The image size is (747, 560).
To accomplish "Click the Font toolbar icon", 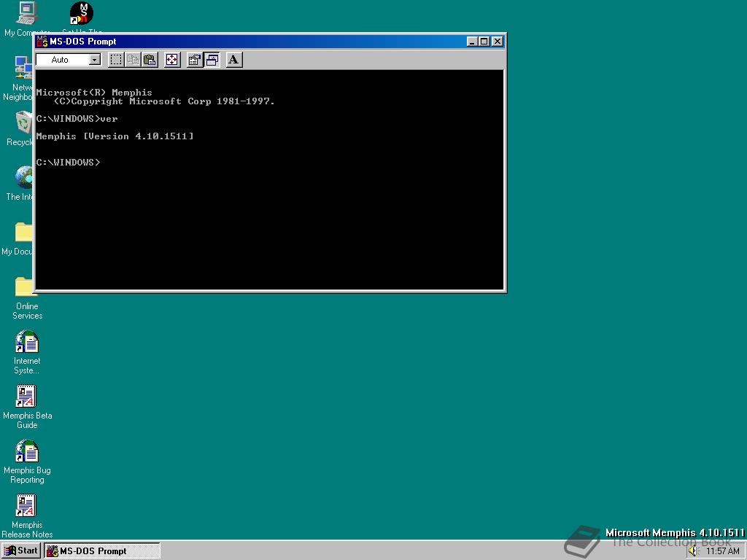I will (x=233, y=60).
